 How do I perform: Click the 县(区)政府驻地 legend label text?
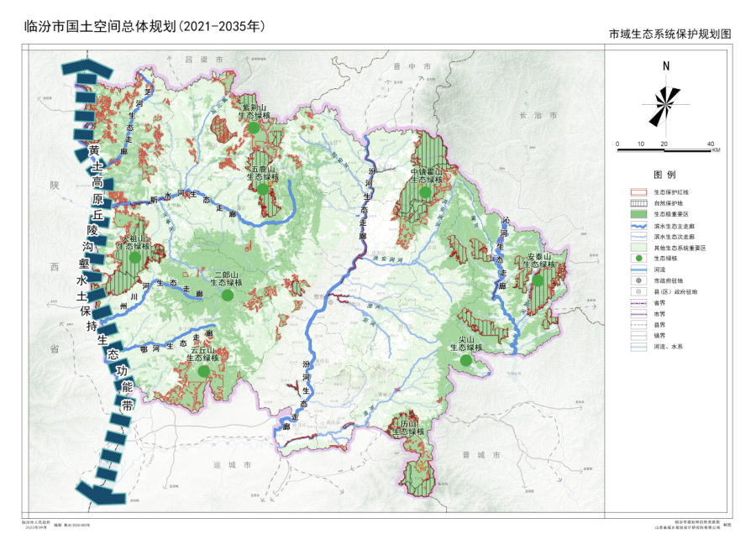(x=675, y=291)
